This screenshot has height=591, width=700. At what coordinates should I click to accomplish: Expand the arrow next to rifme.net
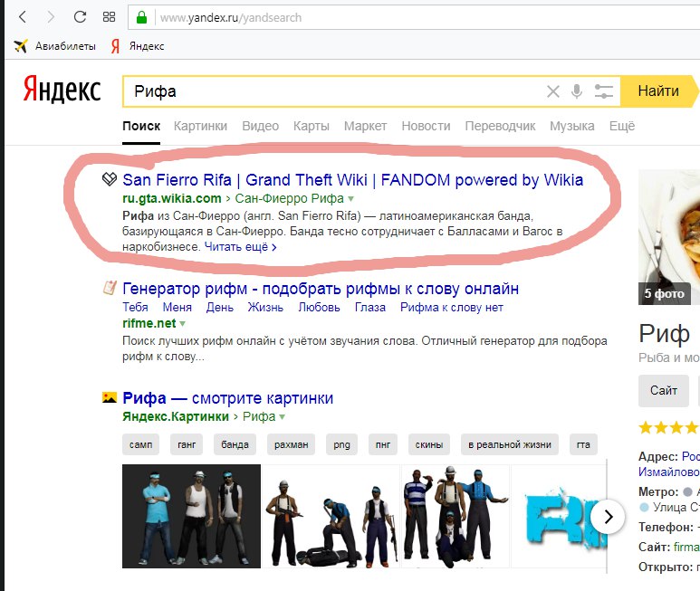click(x=182, y=323)
